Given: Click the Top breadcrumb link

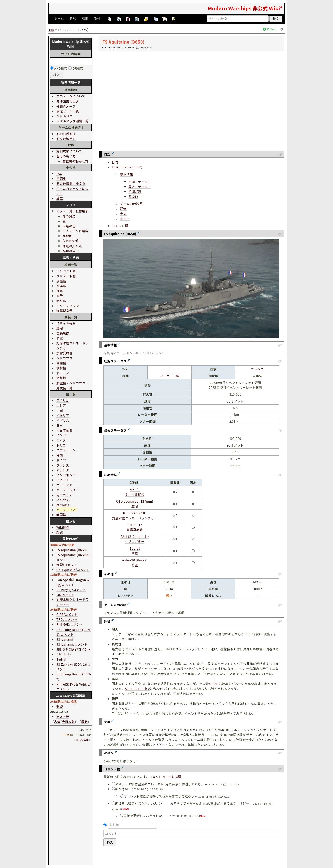Looking at the screenshot, I should (x=51, y=30).
